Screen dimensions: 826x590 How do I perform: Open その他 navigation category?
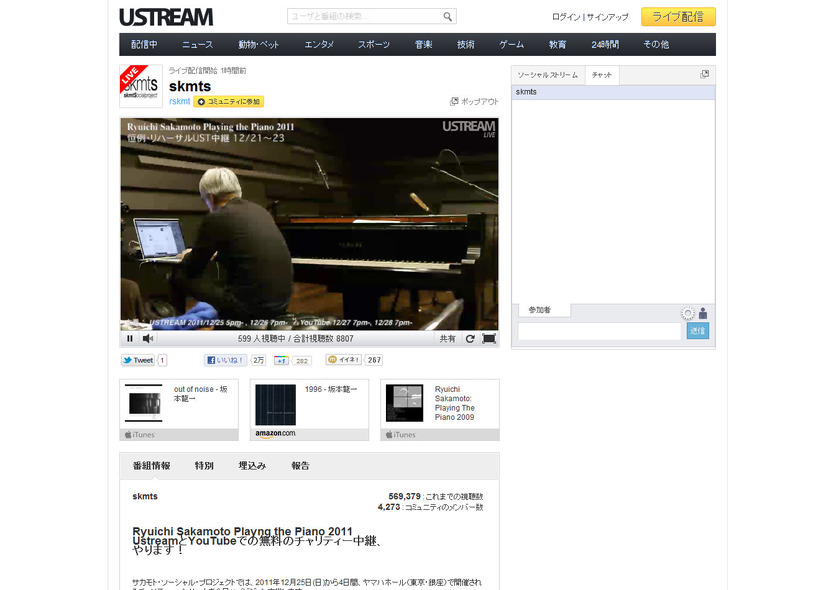(x=656, y=45)
